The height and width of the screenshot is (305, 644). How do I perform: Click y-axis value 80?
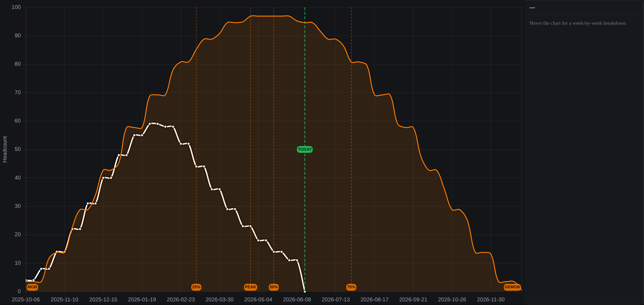click(x=18, y=64)
